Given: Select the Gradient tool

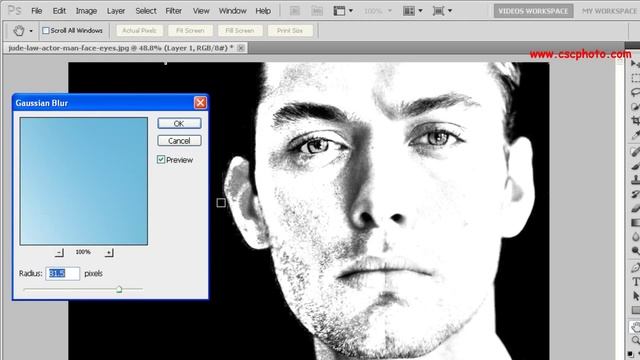Looking at the screenshot, I should (x=635, y=222).
